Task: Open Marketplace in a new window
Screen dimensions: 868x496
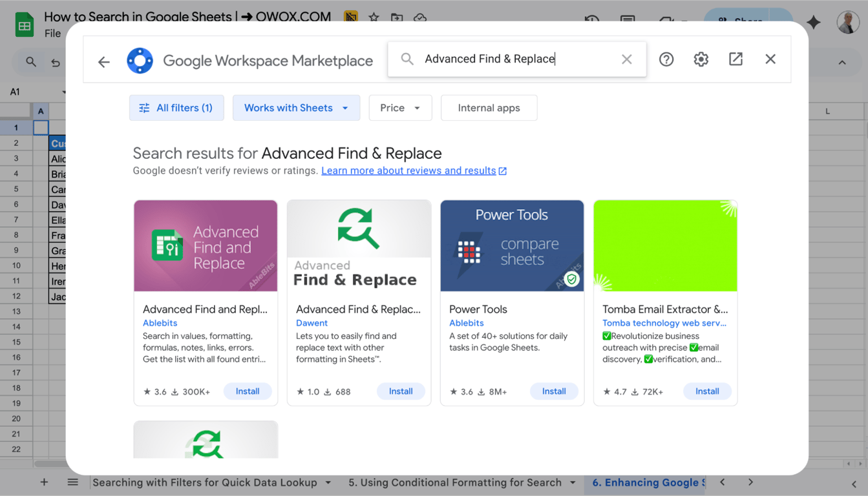Action: (x=736, y=59)
